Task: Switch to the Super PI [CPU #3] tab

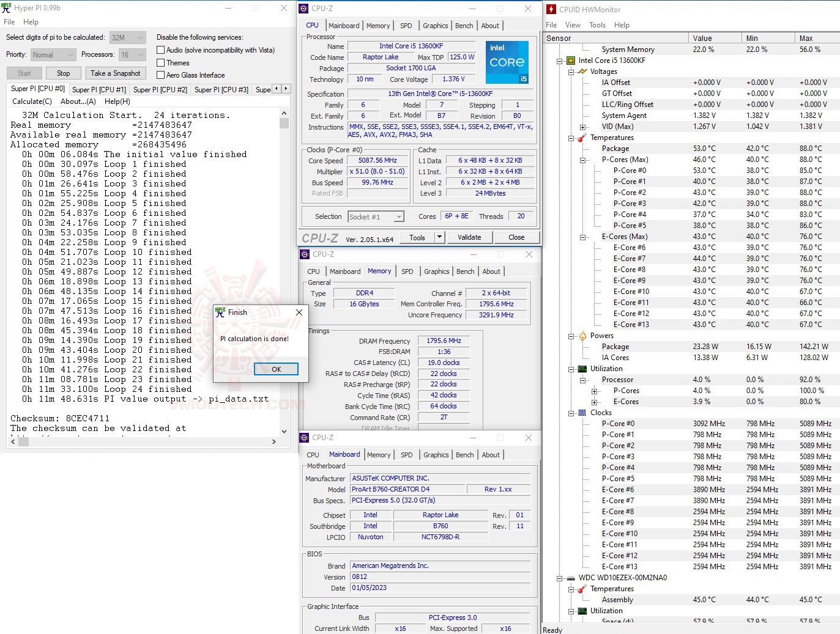Action: click(221, 89)
